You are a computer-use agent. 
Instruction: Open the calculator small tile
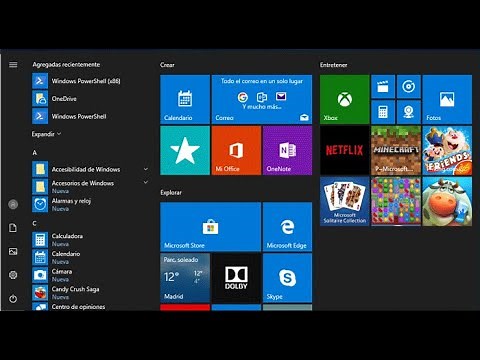383,112
